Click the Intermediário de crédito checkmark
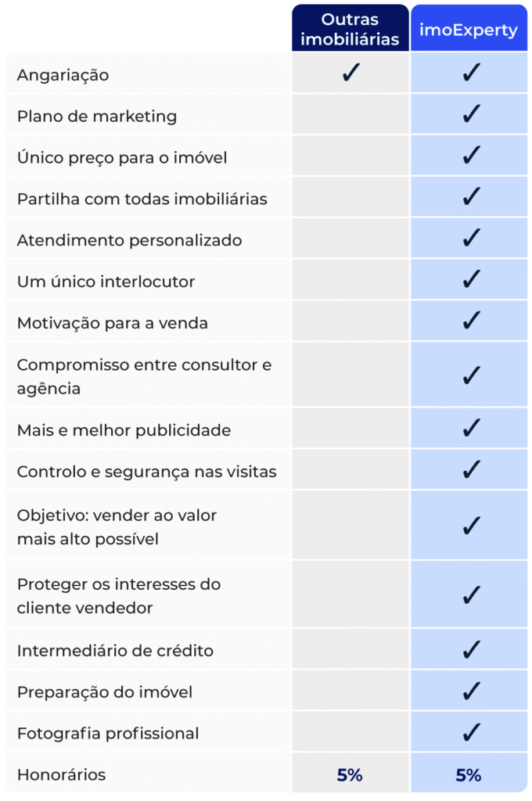The image size is (532, 801). click(470, 649)
